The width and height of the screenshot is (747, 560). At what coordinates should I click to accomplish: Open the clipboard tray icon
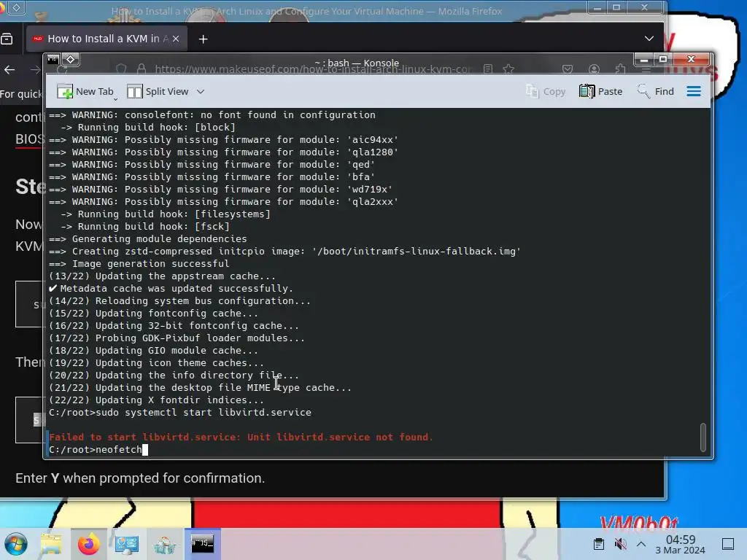tap(599, 544)
